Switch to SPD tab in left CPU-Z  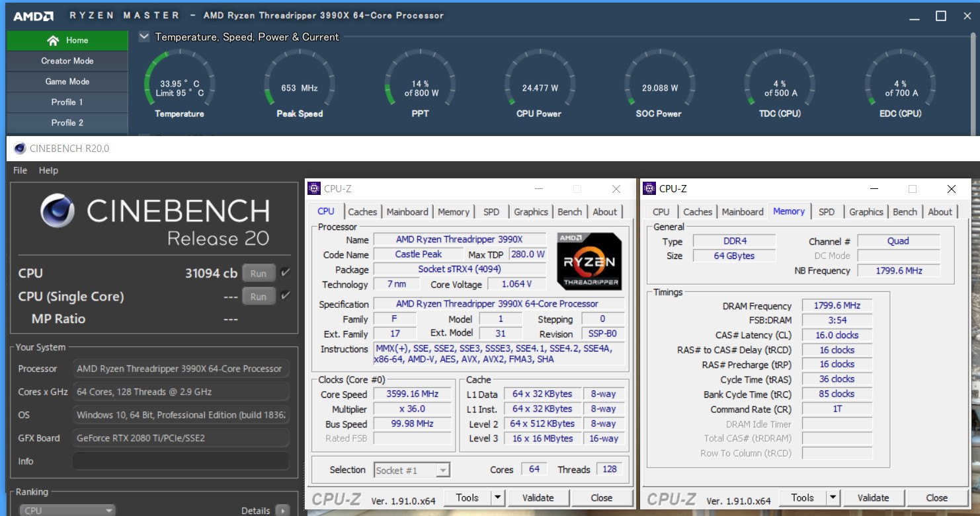[491, 212]
